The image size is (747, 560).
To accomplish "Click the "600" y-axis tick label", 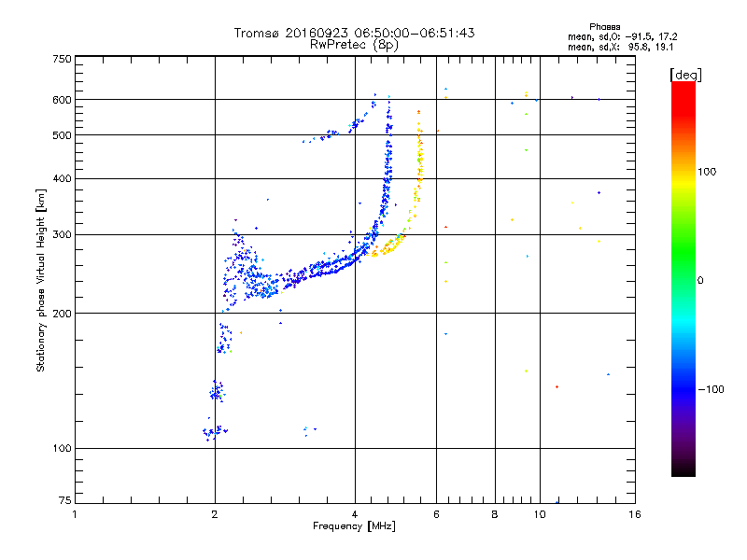I will click(62, 100).
